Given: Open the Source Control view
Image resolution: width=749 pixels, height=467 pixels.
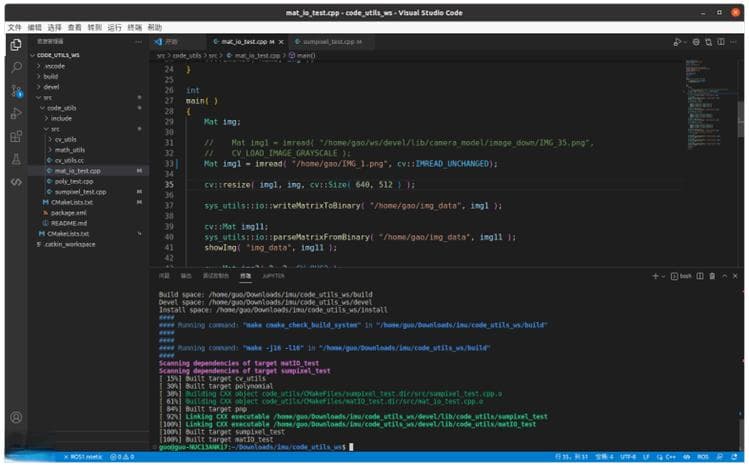Looking at the screenshot, I should click(17, 90).
